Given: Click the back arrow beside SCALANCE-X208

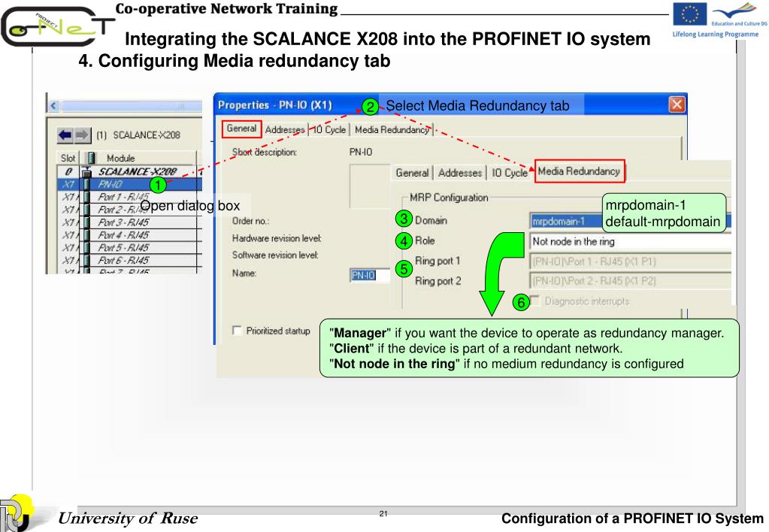Looking at the screenshot, I should coord(65,135).
